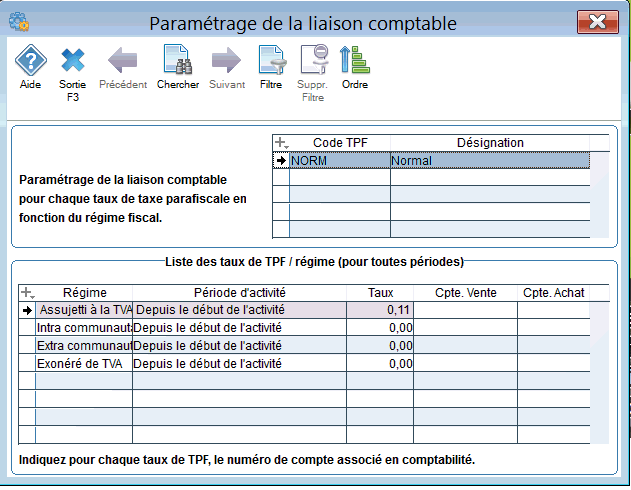
Task: Click the Régime column header
Action: coord(85,292)
